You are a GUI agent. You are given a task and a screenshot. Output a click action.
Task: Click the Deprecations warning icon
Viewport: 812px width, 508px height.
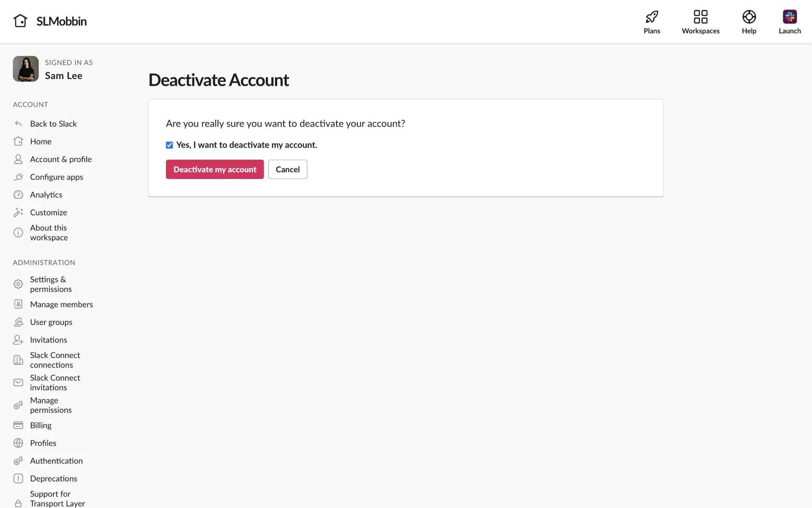click(18, 478)
